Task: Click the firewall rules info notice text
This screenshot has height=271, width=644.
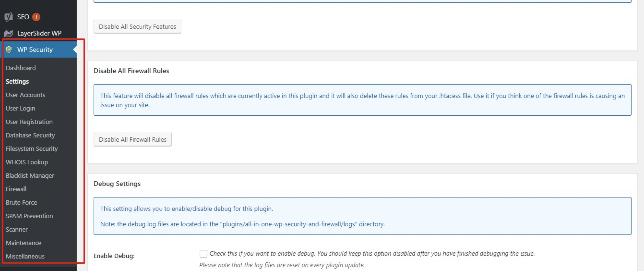Action: (362, 100)
